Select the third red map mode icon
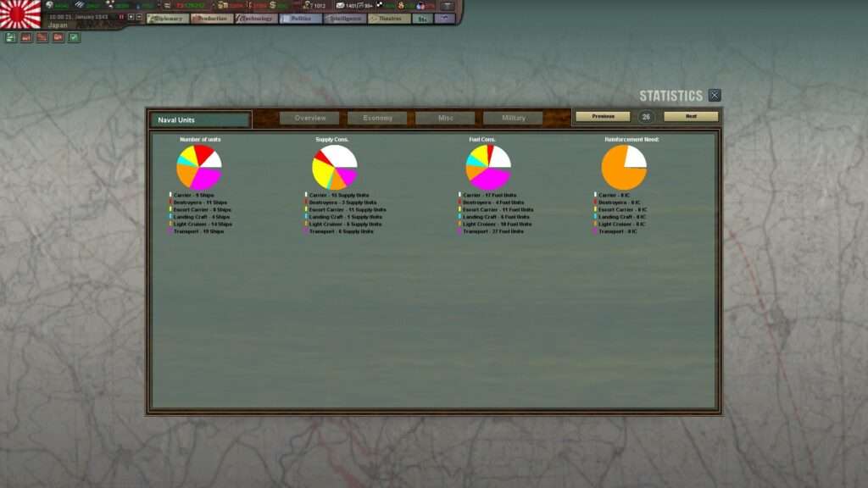This screenshot has height=488, width=868. [x=42, y=37]
